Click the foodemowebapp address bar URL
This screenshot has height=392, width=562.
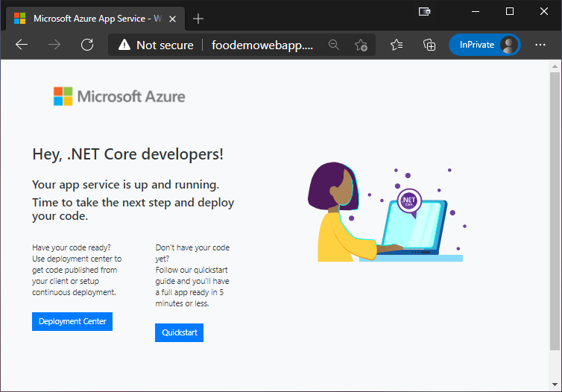(x=262, y=45)
